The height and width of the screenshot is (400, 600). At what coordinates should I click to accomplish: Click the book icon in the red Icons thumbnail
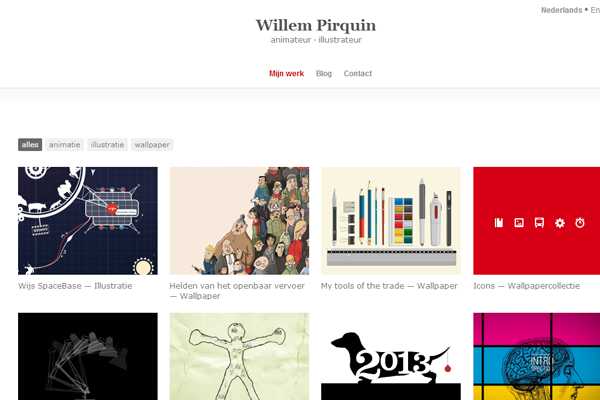499,222
